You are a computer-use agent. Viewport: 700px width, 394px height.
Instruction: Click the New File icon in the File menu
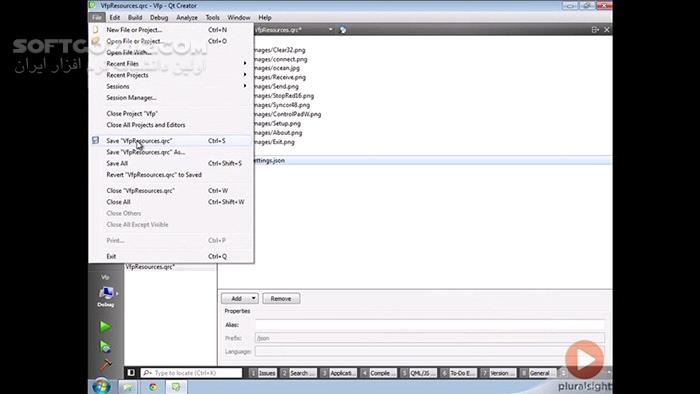96,29
